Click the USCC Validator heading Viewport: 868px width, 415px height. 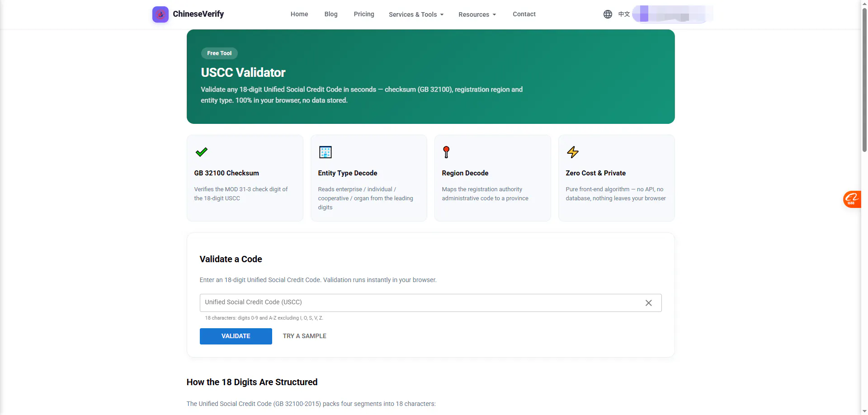pos(243,72)
